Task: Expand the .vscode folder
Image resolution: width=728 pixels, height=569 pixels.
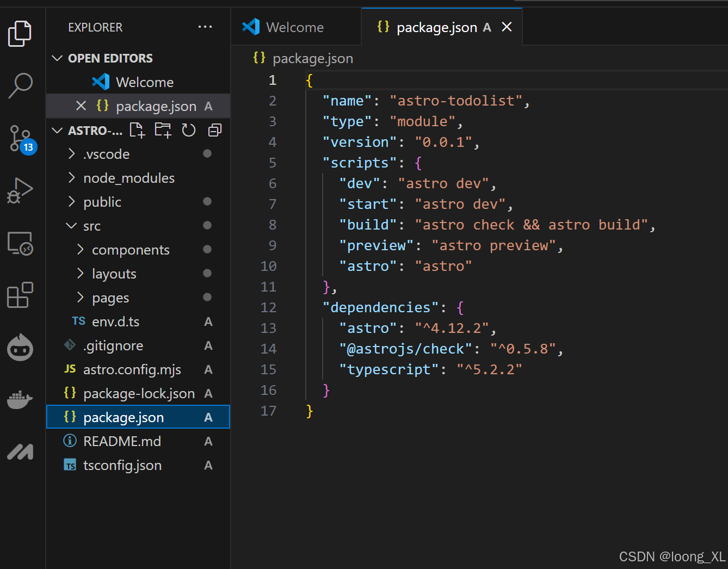Action: pos(71,154)
